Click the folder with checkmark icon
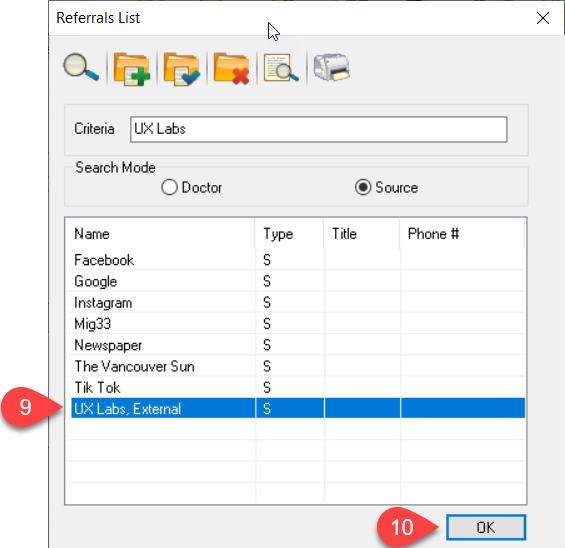The image size is (565, 548). tap(182, 68)
